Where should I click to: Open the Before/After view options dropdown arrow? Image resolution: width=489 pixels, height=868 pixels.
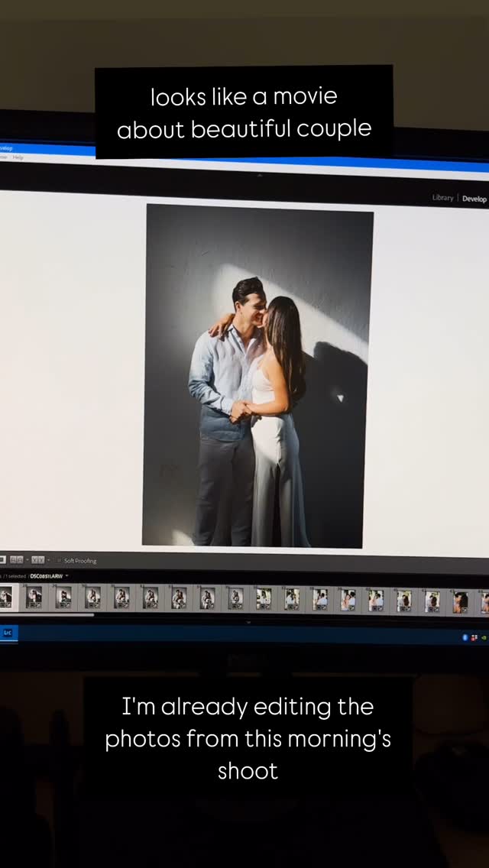(49, 560)
